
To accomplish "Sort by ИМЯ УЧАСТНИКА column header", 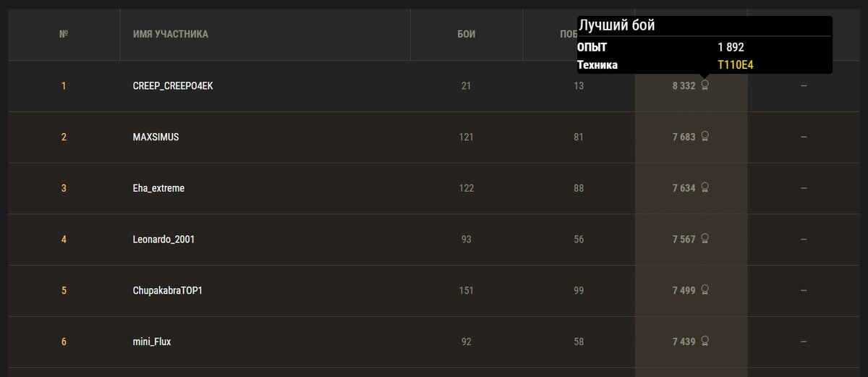I will pos(171,34).
